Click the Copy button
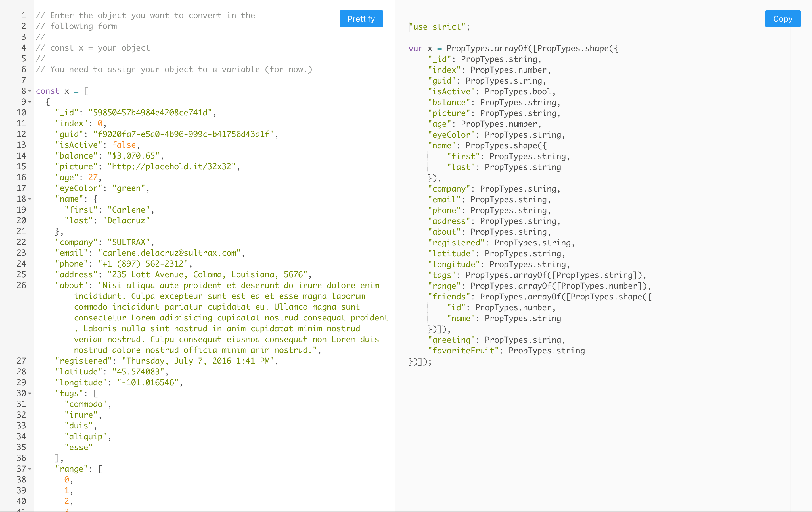This screenshot has width=812, height=512. click(782, 19)
